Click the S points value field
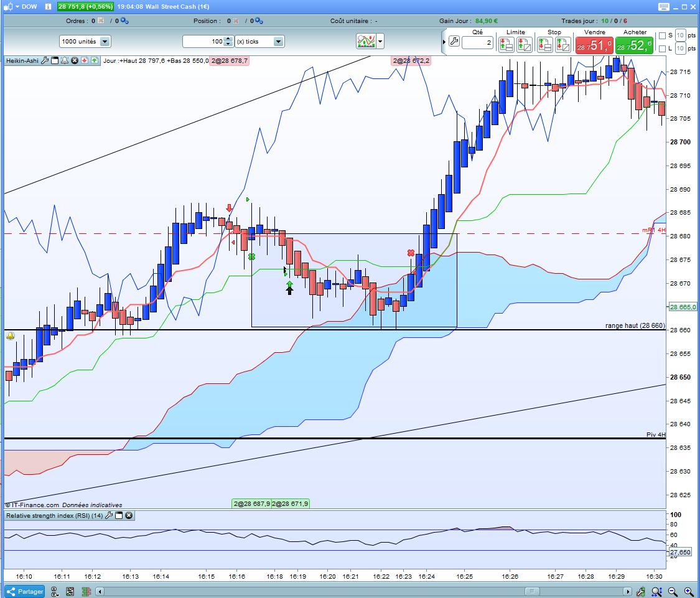700x598 pixels. point(680,35)
